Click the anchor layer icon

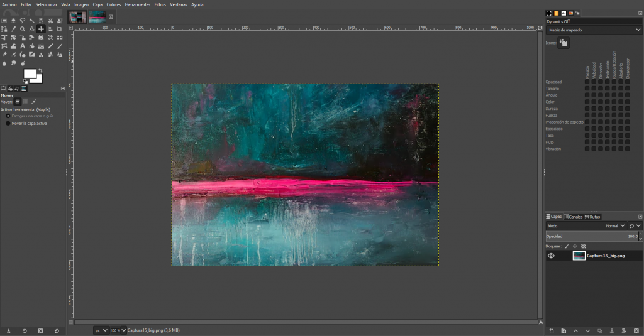(611, 330)
